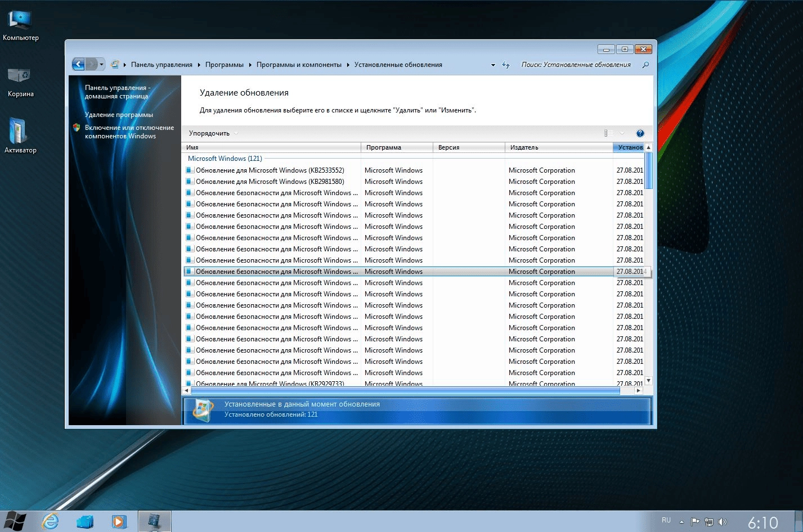This screenshot has height=532, width=803.
Task: Click the Back navigation arrow
Action: click(78, 64)
